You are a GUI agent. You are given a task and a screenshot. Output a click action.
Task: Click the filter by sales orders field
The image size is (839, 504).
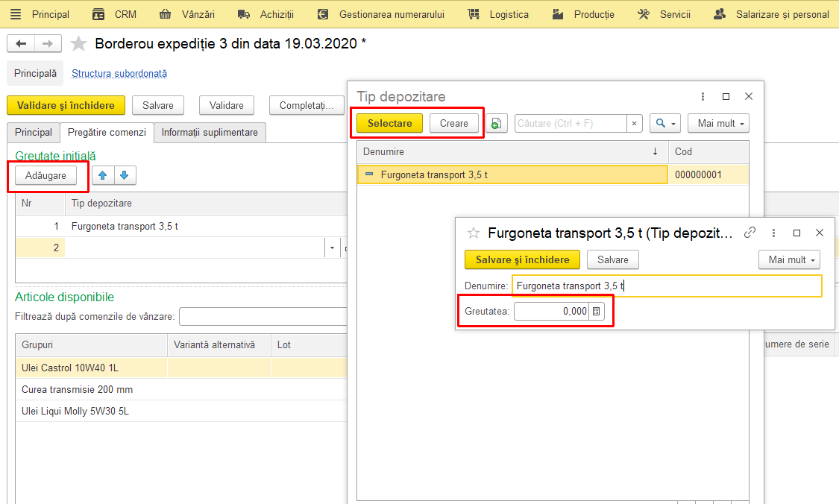coord(263,316)
